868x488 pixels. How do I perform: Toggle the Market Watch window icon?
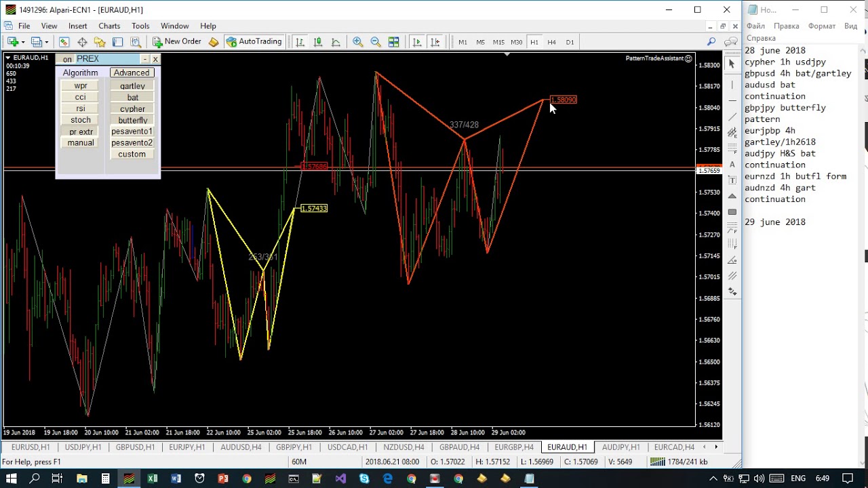point(64,42)
